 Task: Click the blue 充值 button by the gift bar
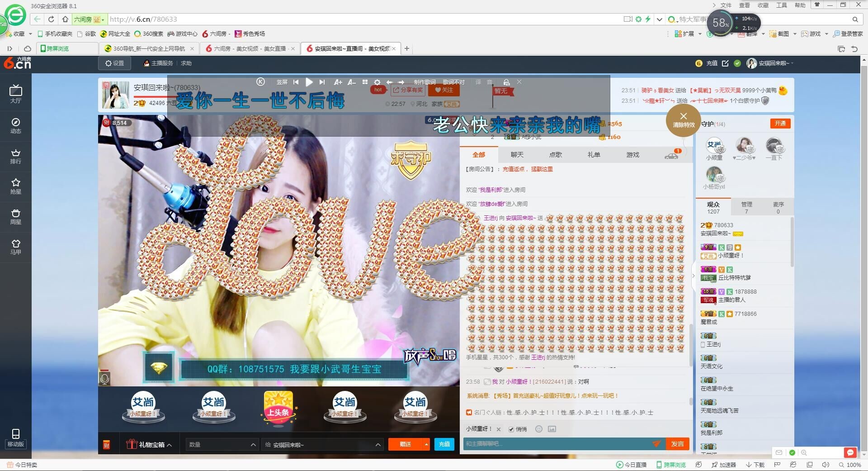444,444
